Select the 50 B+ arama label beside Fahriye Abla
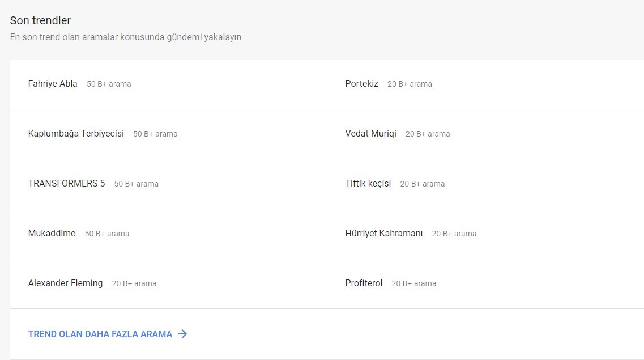The width and height of the screenshot is (644, 360). (109, 84)
